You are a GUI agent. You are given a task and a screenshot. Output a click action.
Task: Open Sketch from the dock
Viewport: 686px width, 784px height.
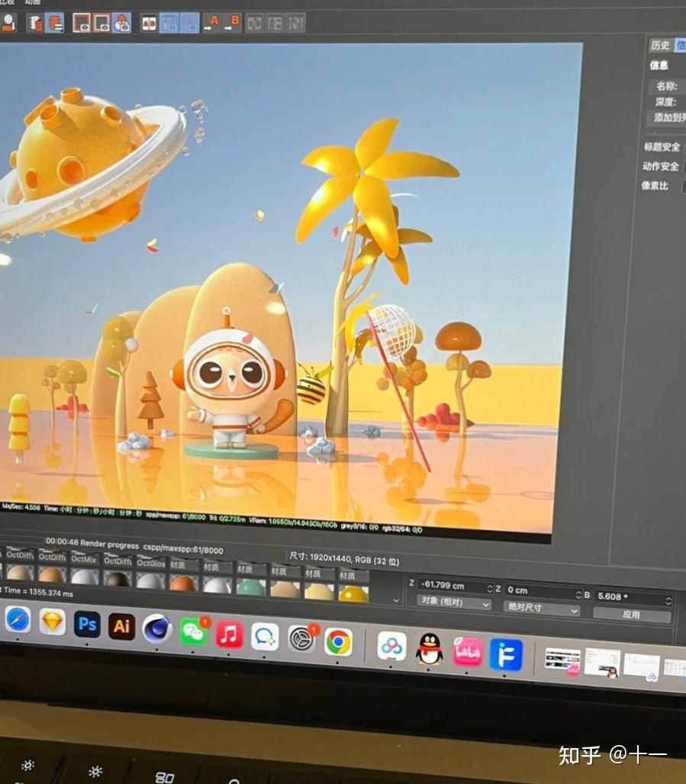tap(52, 622)
